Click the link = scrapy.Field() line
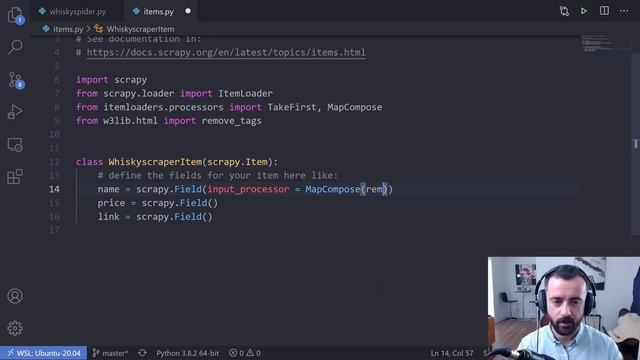This screenshot has height=360, width=640. pyautogui.click(x=155, y=217)
